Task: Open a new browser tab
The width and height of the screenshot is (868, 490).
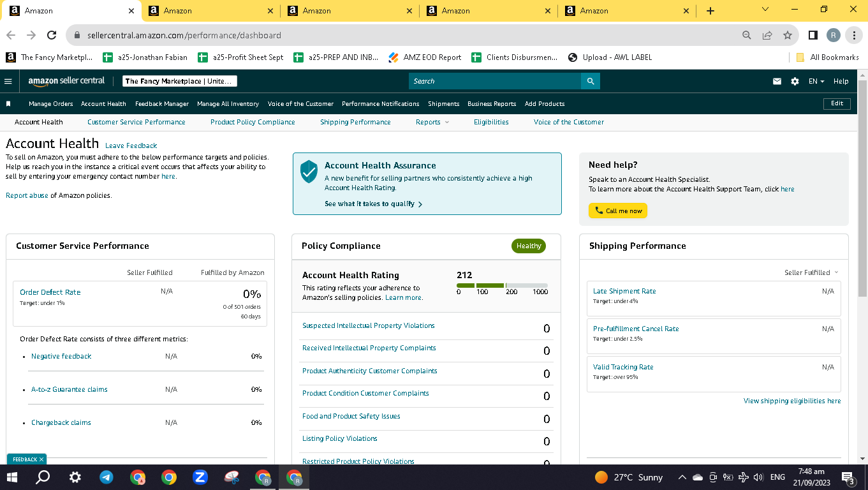Action: [710, 11]
